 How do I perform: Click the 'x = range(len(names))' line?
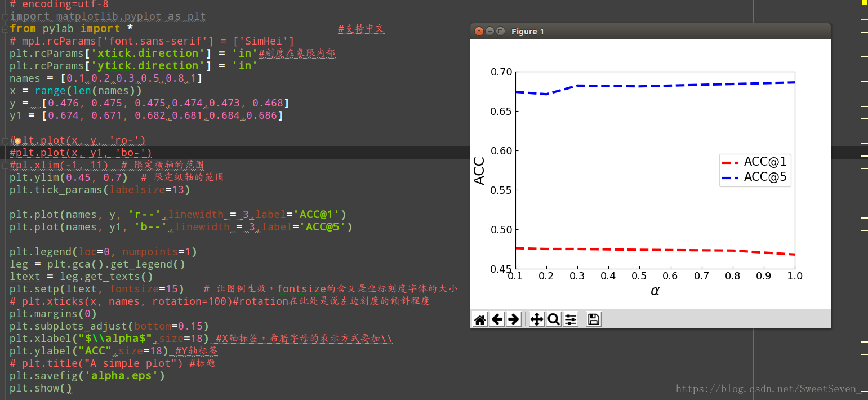75,91
